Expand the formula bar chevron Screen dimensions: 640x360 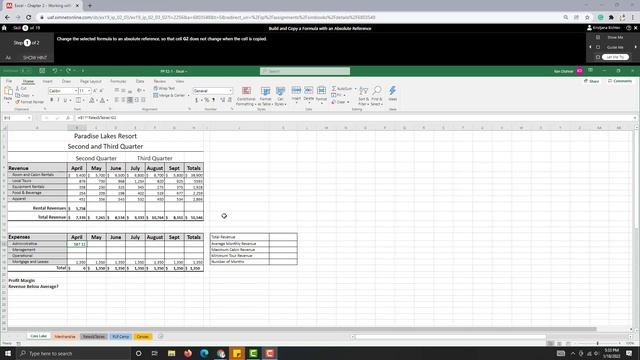tap(634, 118)
